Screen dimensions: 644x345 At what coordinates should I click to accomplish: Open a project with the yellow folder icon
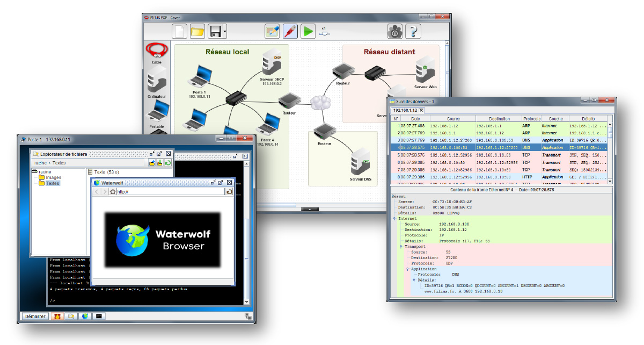(x=197, y=32)
